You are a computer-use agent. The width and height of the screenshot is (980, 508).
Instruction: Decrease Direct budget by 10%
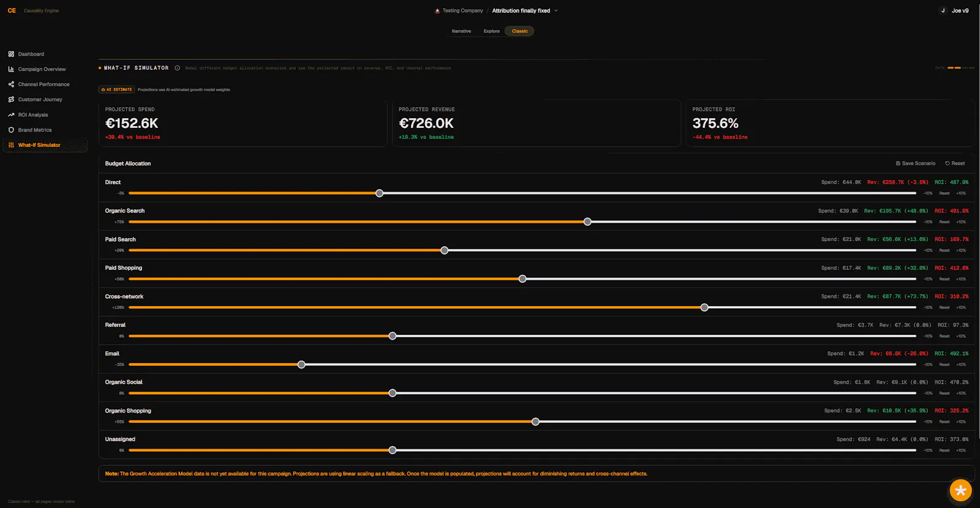[928, 193]
